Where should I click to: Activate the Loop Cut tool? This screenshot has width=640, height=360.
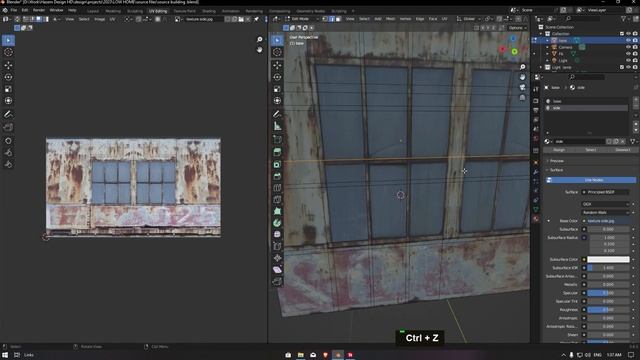(x=277, y=188)
